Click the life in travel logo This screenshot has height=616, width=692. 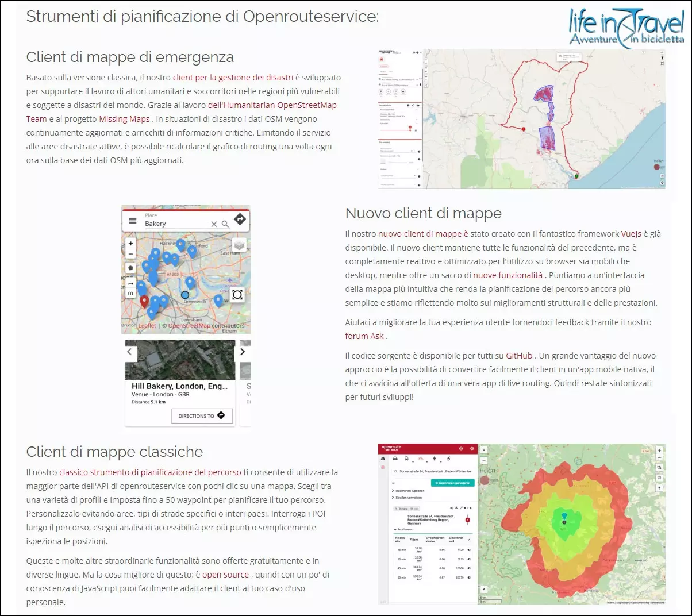626,26
